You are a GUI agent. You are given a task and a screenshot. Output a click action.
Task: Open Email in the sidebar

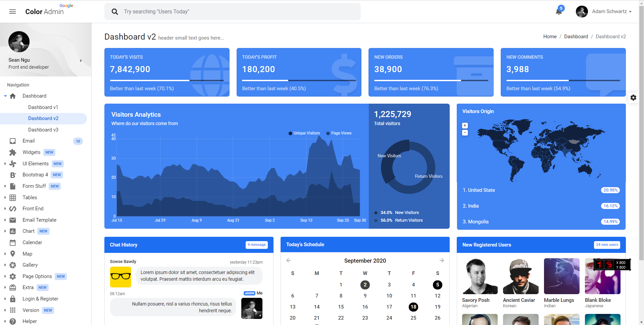click(29, 141)
